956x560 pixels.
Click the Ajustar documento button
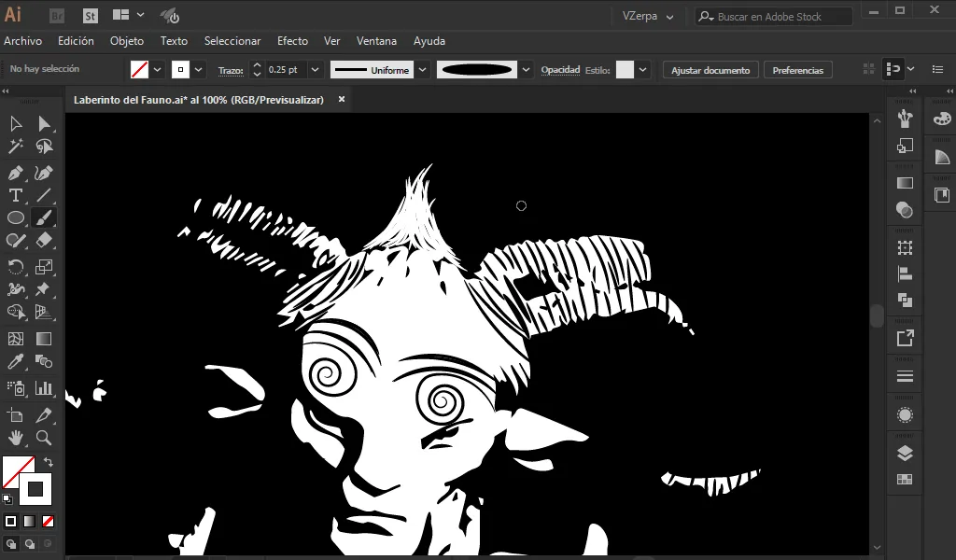[x=710, y=70]
